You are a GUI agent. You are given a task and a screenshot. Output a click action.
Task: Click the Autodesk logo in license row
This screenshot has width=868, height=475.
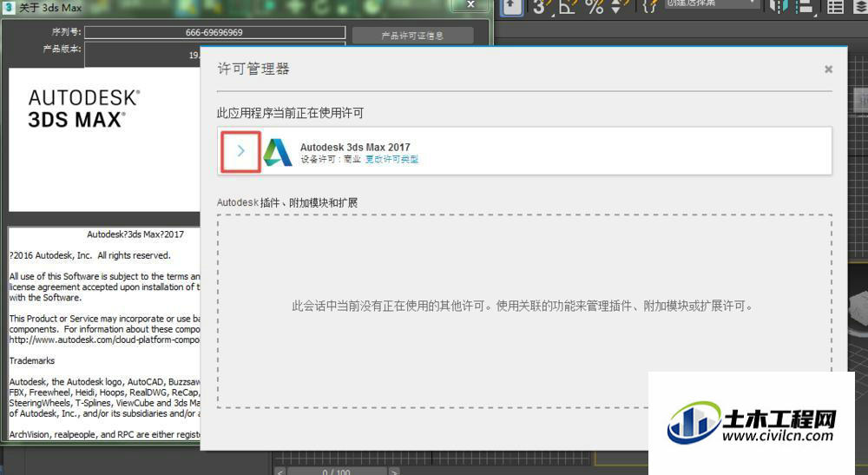coord(278,152)
